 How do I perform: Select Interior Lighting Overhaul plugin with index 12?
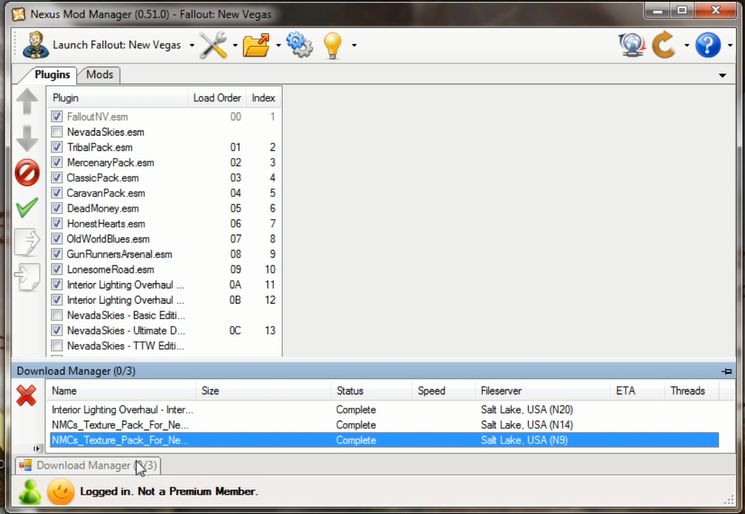coord(164,300)
